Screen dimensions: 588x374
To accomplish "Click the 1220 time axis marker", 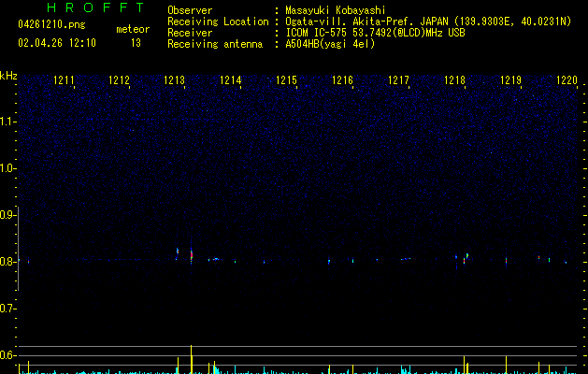I will [x=566, y=80].
